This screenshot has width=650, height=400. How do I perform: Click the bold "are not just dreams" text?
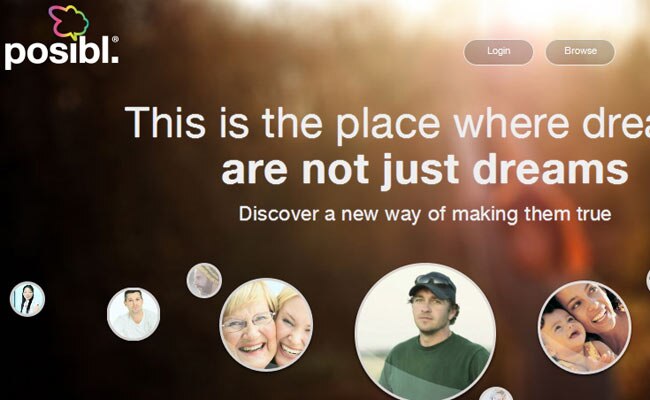click(425, 170)
